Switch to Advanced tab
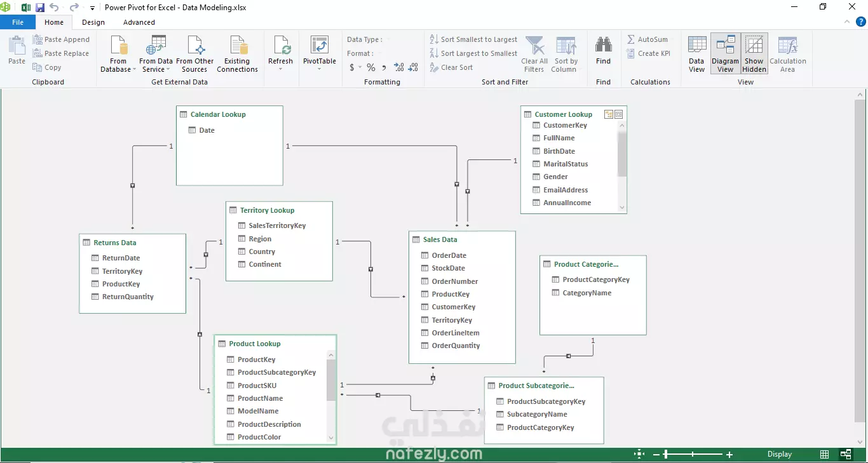This screenshot has width=868, height=463. pos(139,22)
